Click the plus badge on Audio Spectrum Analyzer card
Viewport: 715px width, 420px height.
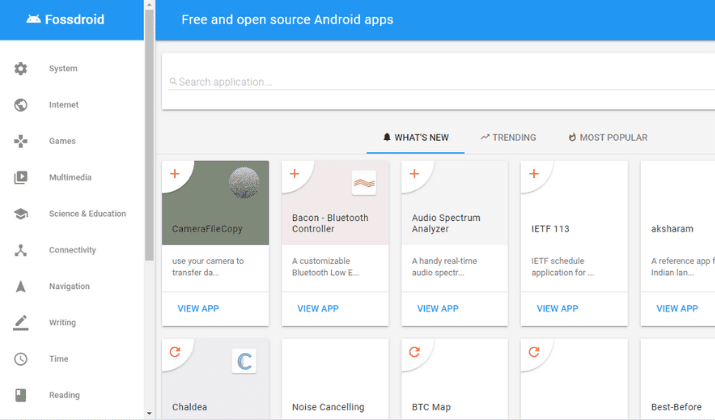tap(414, 174)
